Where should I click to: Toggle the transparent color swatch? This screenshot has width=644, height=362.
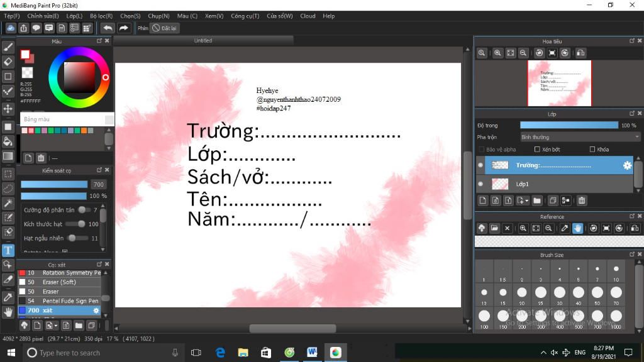click(x=27, y=73)
